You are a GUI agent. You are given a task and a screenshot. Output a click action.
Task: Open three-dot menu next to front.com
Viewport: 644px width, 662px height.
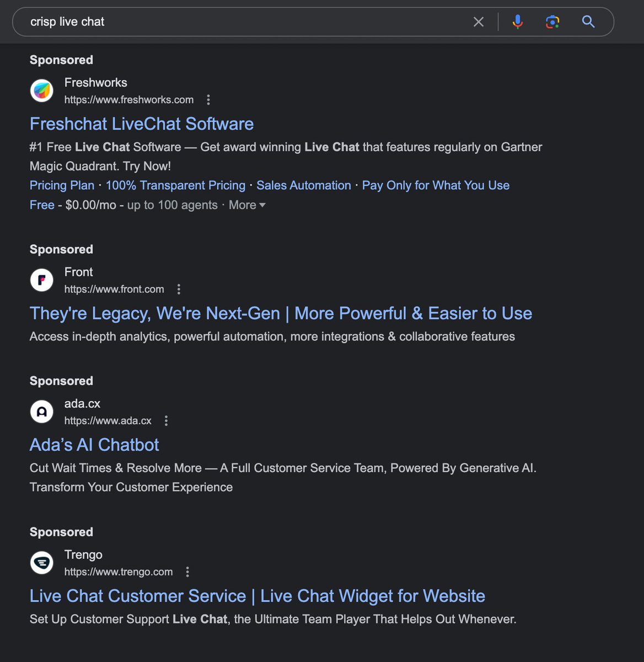(179, 289)
